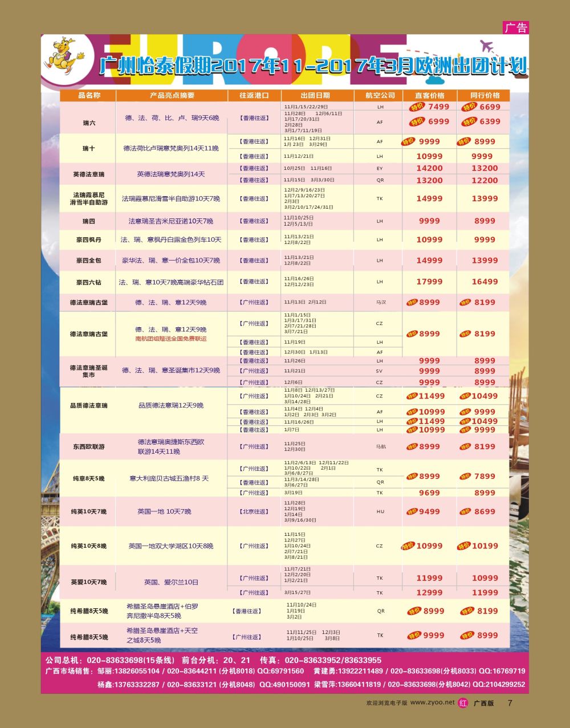The width and height of the screenshot is (570, 728).
Task: Click the HU airline code
Action: [380, 511]
